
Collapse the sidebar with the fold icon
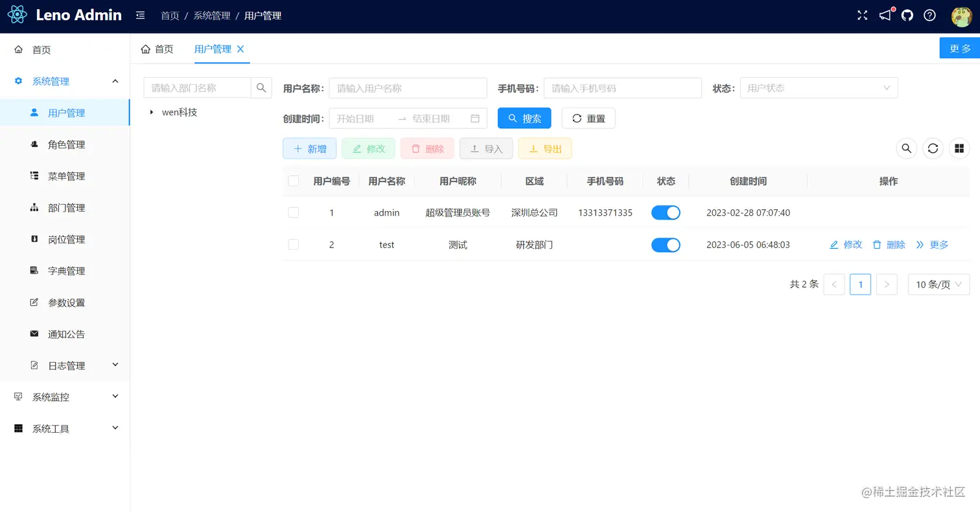point(140,16)
